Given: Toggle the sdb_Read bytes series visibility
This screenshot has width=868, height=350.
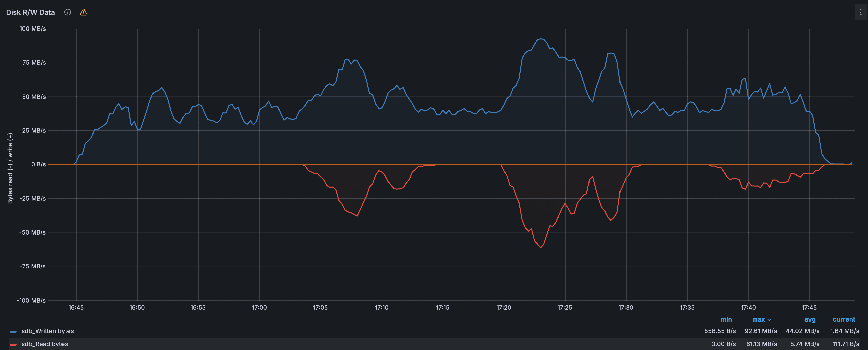Looking at the screenshot, I should (44, 344).
